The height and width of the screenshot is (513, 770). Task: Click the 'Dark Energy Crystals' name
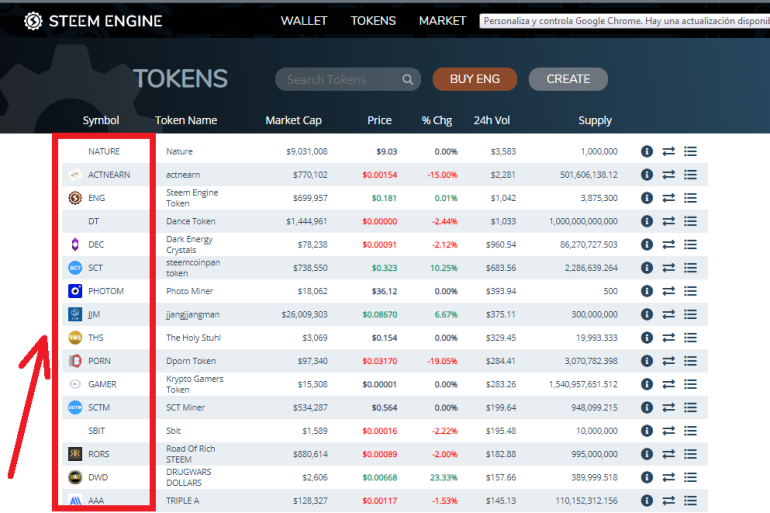(189, 244)
